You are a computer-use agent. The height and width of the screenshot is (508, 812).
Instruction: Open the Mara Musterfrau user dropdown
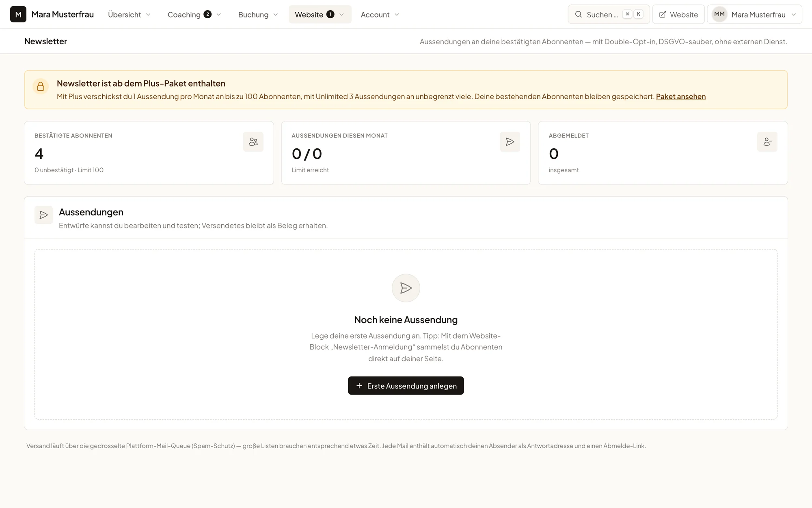coord(754,14)
